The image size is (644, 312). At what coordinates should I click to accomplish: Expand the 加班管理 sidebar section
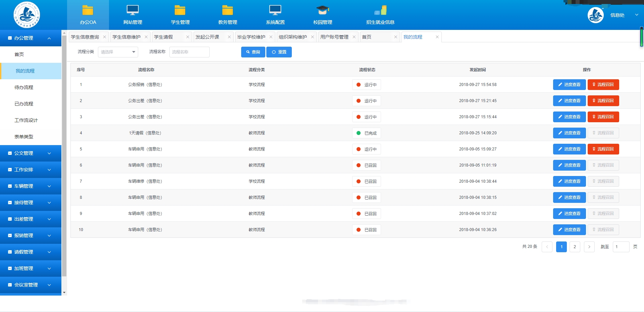click(x=31, y=268)
